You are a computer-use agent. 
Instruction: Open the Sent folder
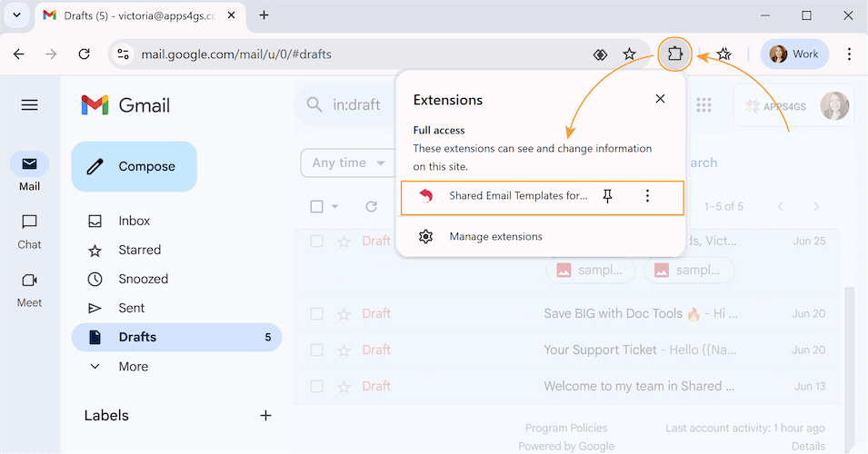pos(176,308)
